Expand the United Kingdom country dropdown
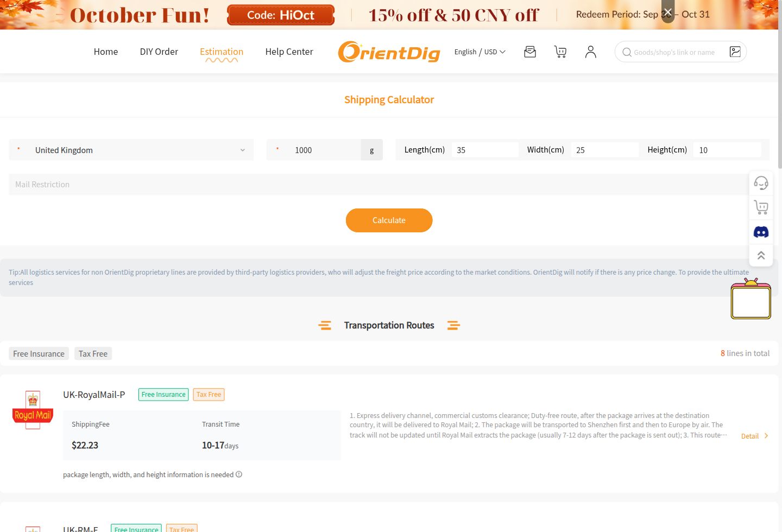Image resolution: width=782 pixels, height=532 pixels. click(x=131, y=150)
